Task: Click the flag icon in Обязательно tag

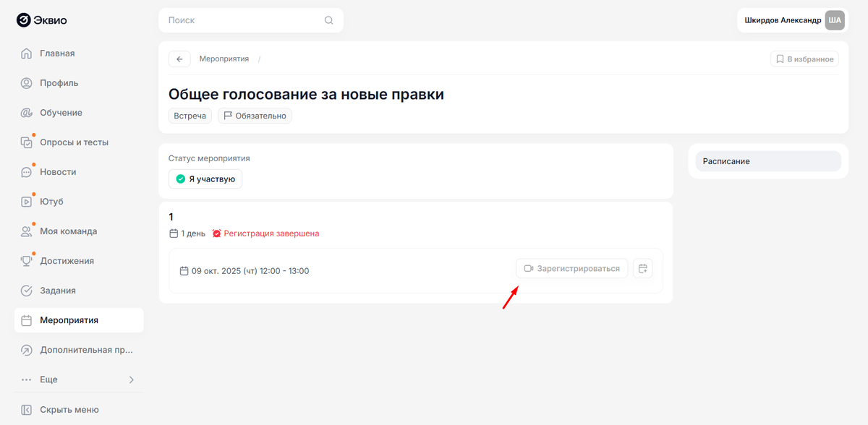Action: [x=228, y=116]
